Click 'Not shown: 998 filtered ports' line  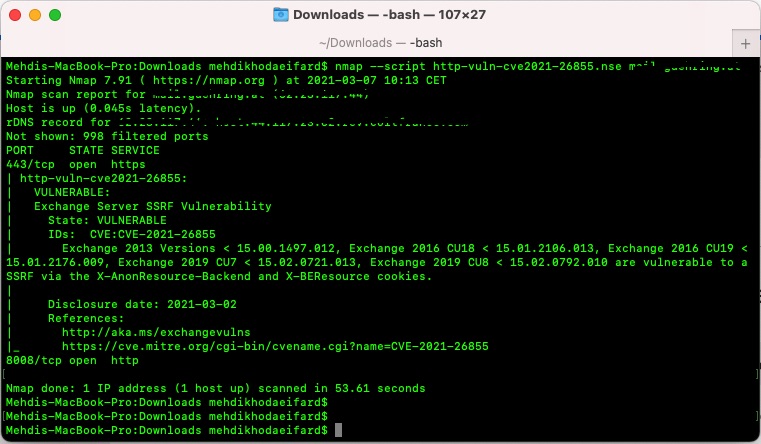[x=107, y=136]
